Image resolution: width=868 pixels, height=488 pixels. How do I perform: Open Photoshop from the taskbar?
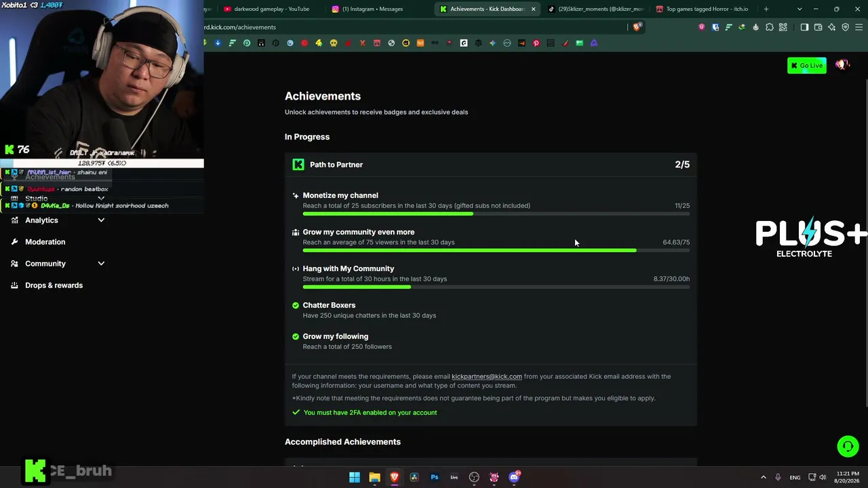point(435,477)
